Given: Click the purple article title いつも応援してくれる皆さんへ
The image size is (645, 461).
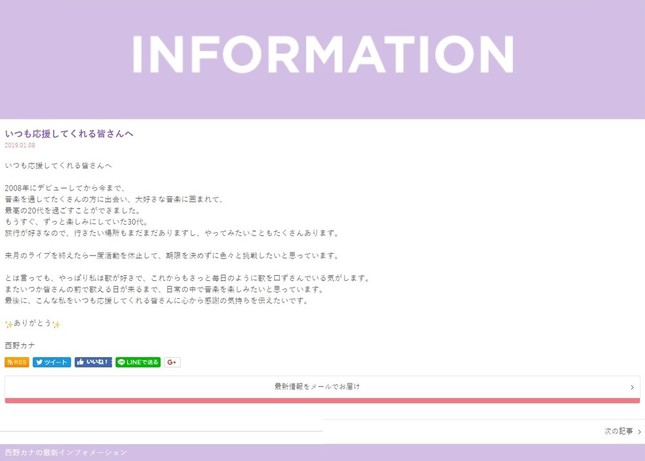Looking at the screenshot, I should (x=69, y=133).
